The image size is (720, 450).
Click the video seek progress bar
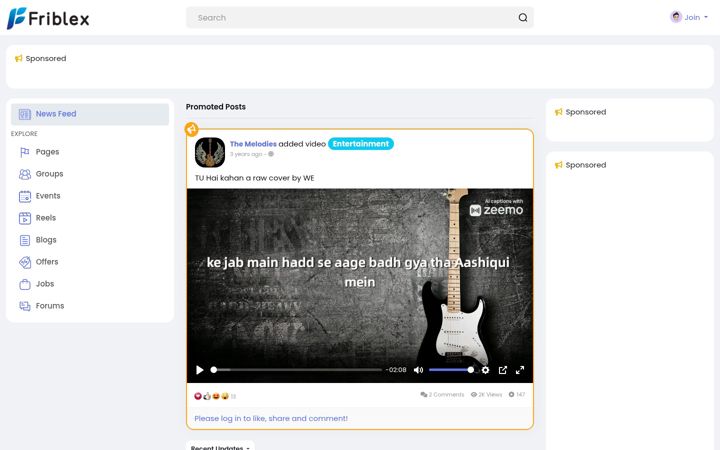[298, 370]
